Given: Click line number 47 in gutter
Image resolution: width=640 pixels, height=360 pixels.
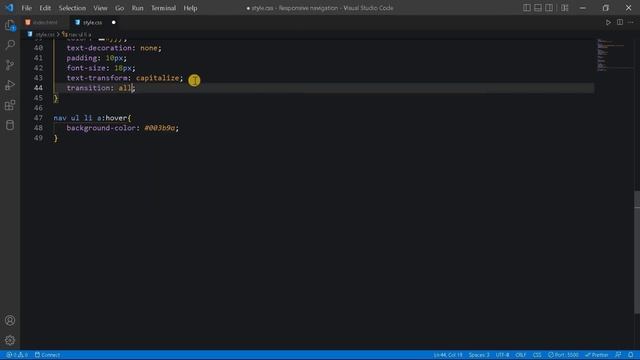Looking at the screenshot, I should 38,118.
